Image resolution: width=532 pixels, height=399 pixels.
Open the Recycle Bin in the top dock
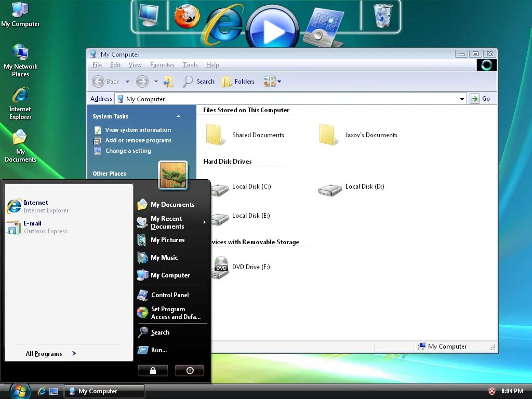[x=383, y=15]
